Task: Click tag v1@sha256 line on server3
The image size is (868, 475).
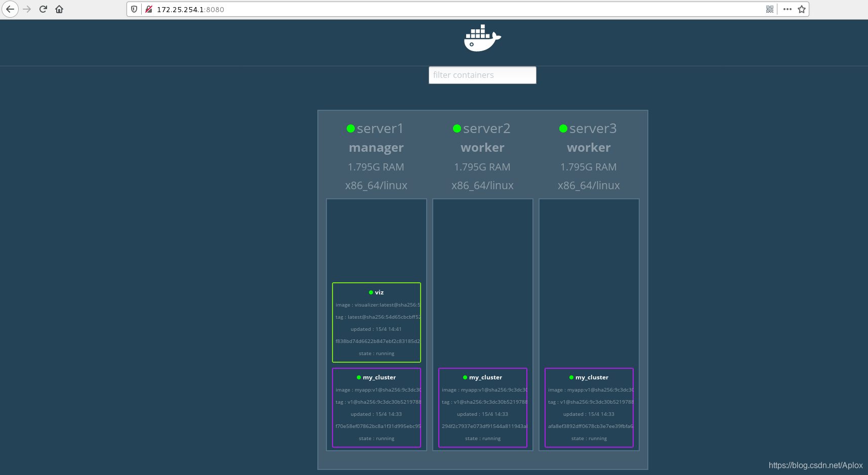Action: (x=590, y=402)
